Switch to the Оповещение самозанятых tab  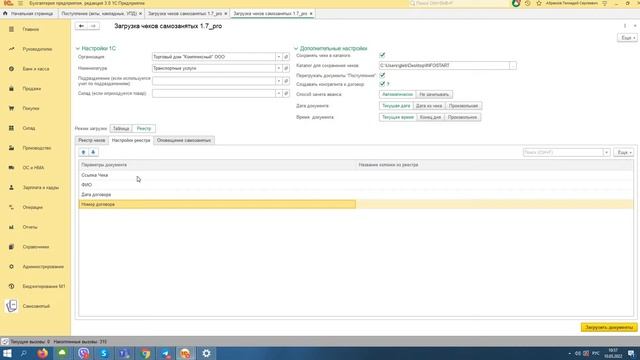point(184,140)
